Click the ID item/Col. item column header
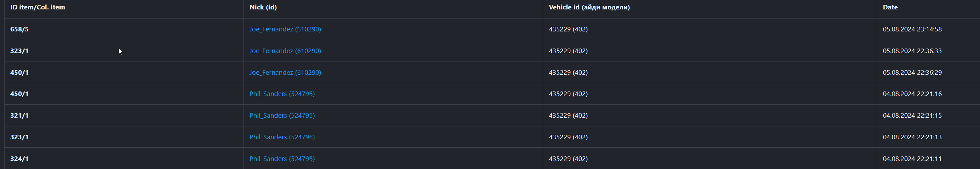This screenshot has height=169, width=980. click(37, 7)
